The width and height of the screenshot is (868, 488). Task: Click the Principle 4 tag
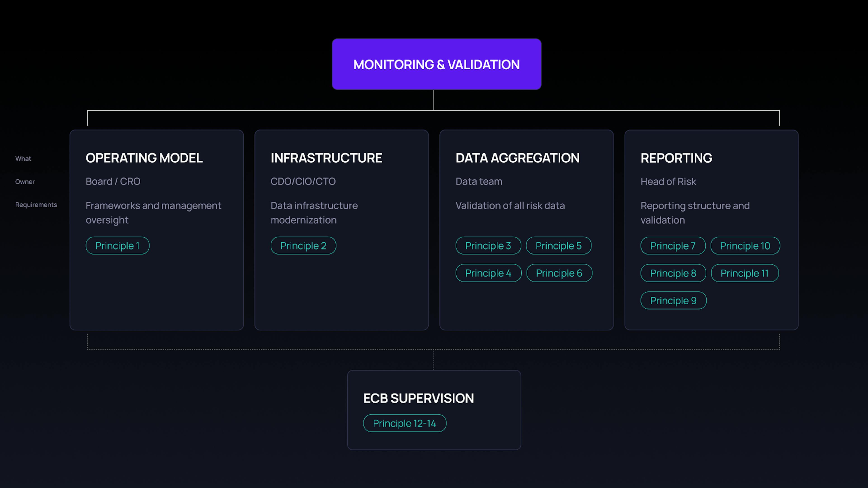(488, 273)
